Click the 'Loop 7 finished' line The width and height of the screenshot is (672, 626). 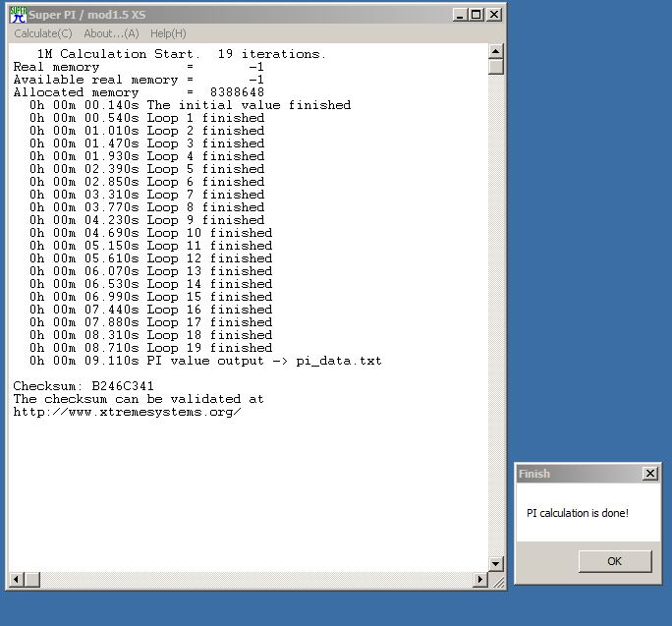pyautogui.click(x=147, y=195)
